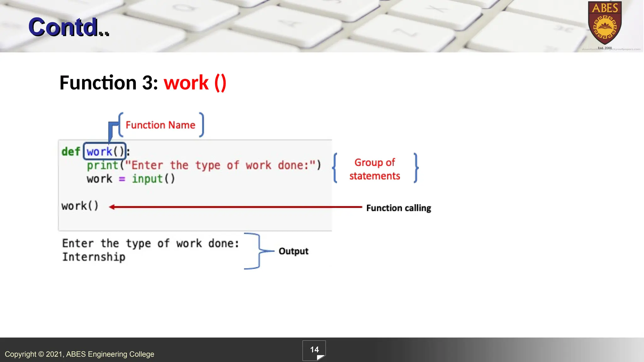This screenshot has height=362, width=644.
Task: Click the Function 3: work () heading
Action: click(x=143, y=83)
